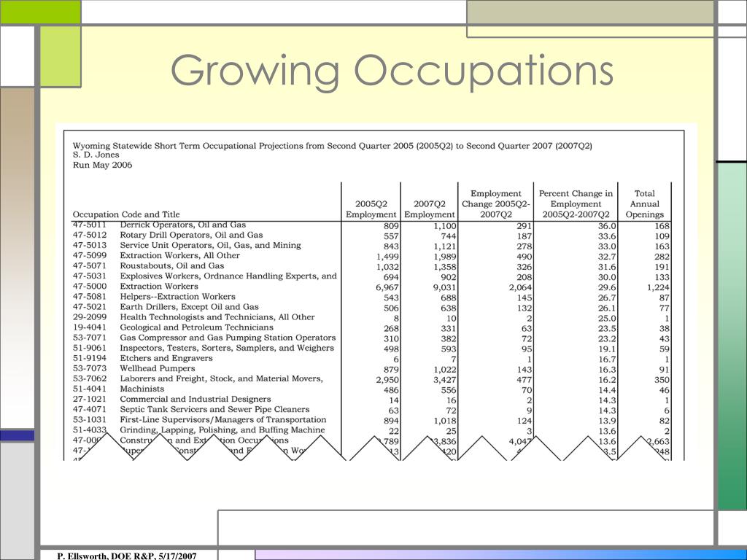This screenshot has height=560, width=747.
Task: Click the Total Annual Openings header
Action: (x=645, y=204)
